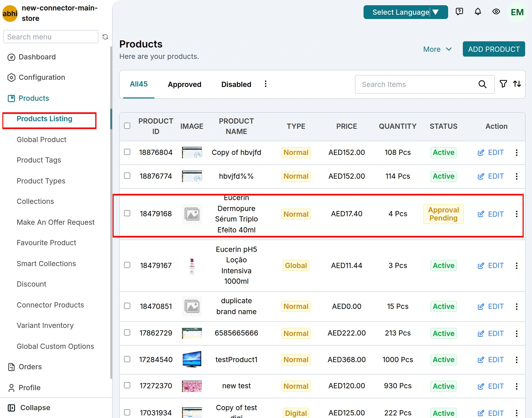Open the Select Language dropdown
This screenshot has height=418, width=532.
[x=406, y=12]
